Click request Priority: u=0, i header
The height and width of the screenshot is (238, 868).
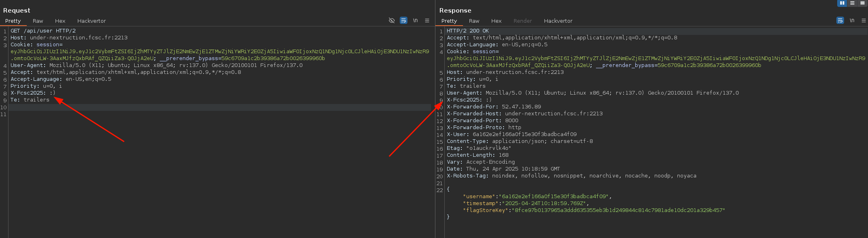[x=36, y=86]
